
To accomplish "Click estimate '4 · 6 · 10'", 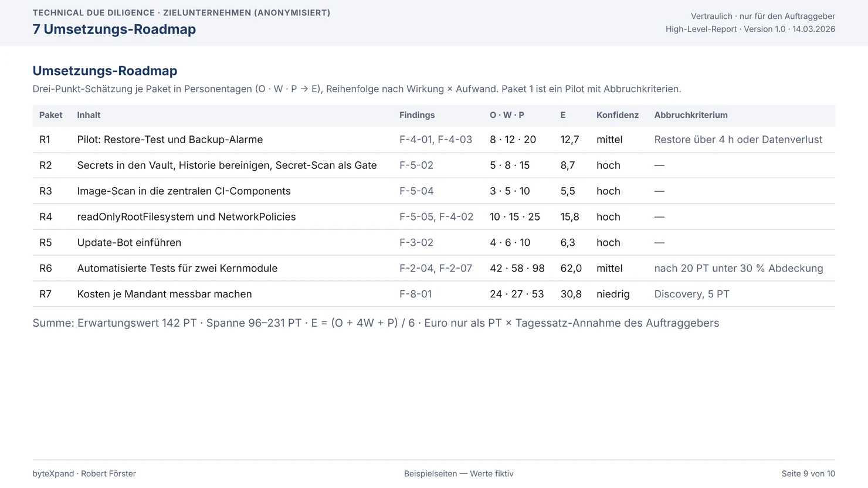I will (x=510, y=243).
